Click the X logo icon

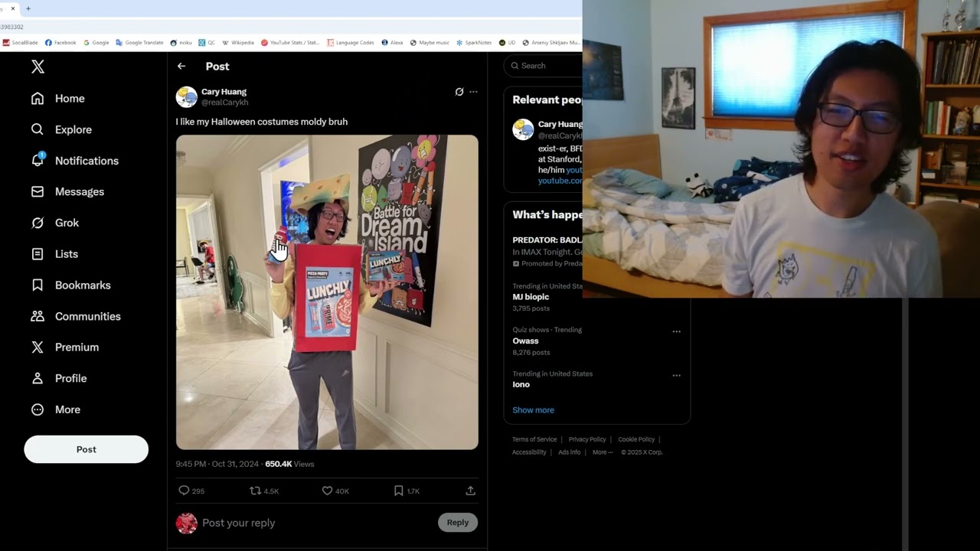pos(38,67)
